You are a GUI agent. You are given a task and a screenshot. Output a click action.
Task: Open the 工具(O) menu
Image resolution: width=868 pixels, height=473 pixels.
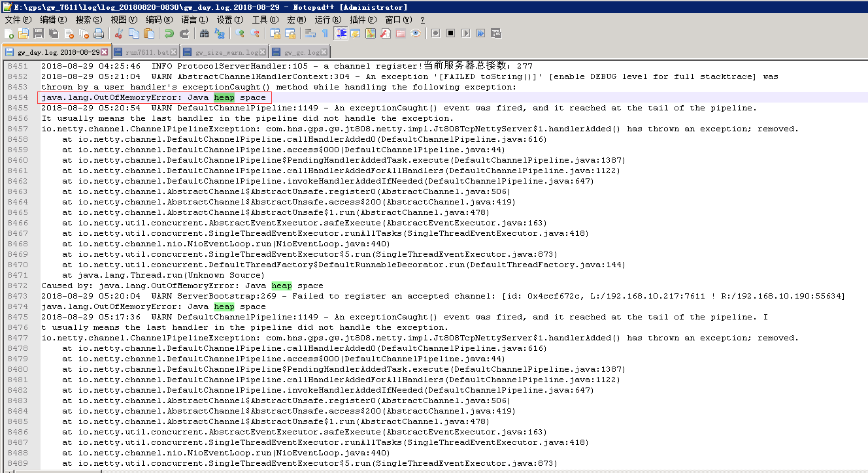[265, 20]
